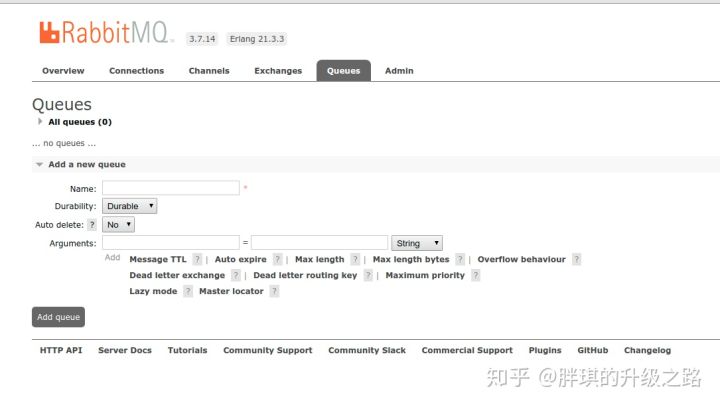Focus the Arguments value input field
This screenshot has height=407, width=720.
[x=320, y=242]
